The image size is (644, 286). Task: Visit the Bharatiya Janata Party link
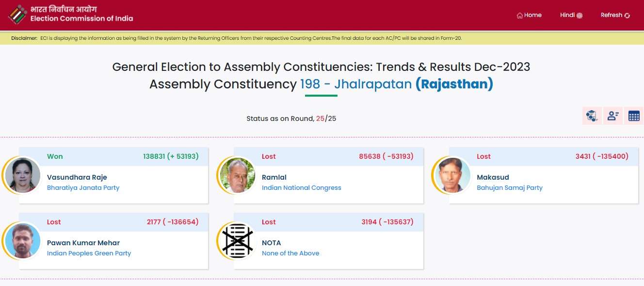point(83,188)
